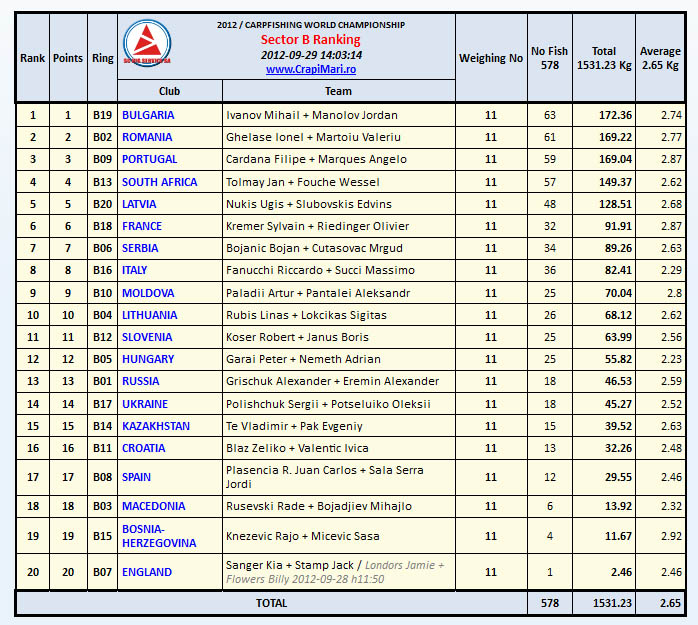Select team Garai Peter + Nemeth Adrian
The width and height of the screenshot is (698, 625).
[303, 359]
